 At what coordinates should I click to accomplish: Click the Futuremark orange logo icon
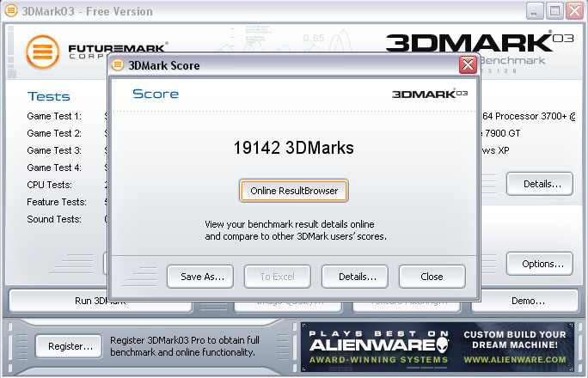point(43,52)
